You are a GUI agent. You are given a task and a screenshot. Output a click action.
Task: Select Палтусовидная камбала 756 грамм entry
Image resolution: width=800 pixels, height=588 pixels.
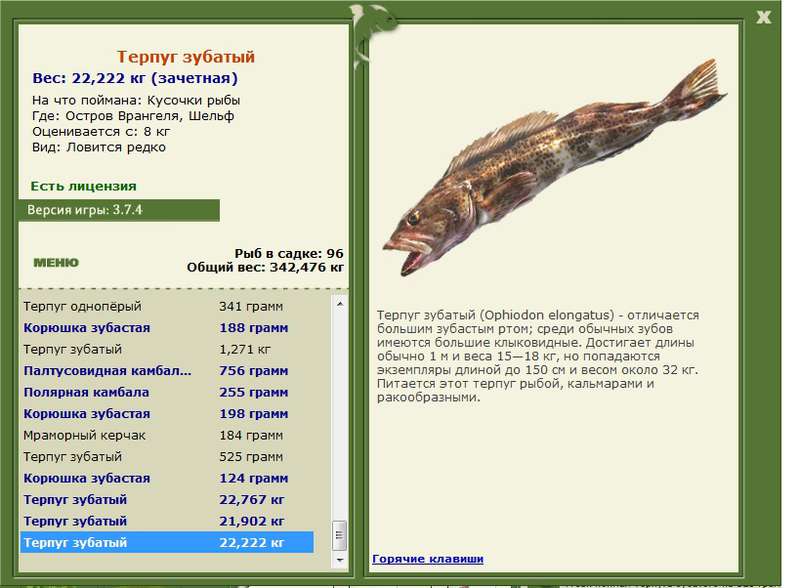167,371
